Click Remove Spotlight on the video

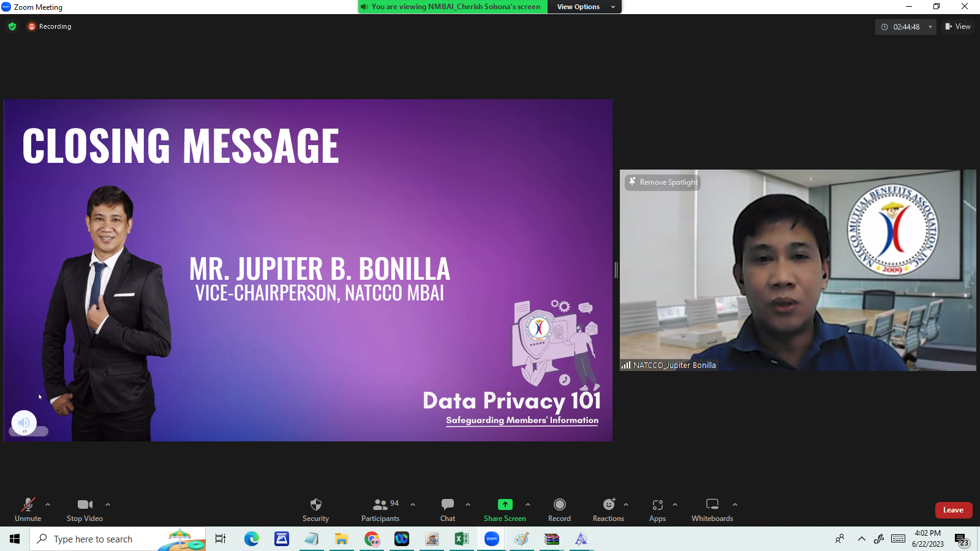click(663, 182)
